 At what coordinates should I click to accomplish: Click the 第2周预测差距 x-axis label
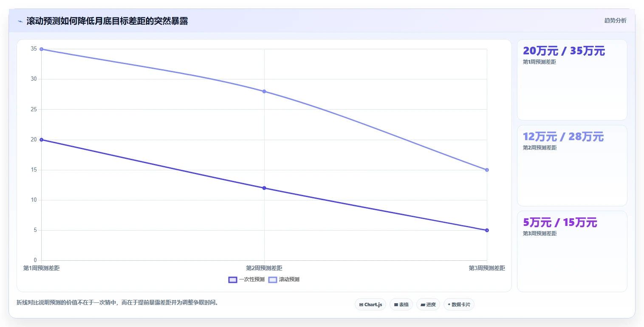pyautogui.click(x=264, y=268)
